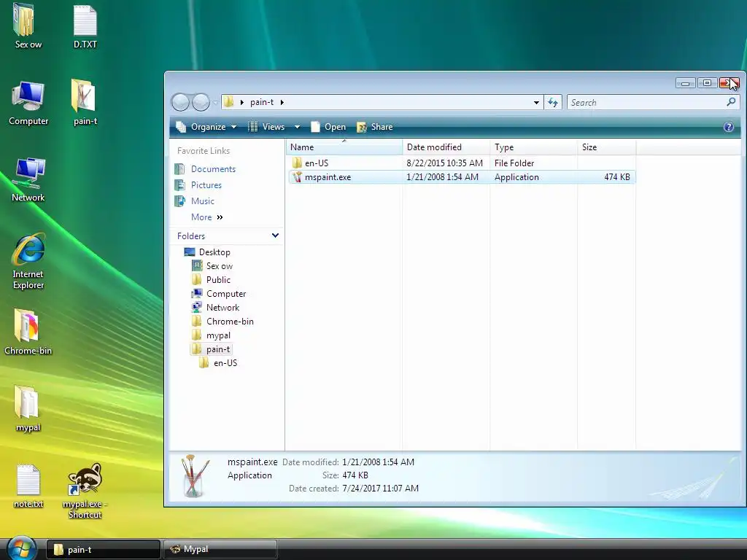
Task: Open the recent pages dropdown next to Forward
Action: coord(215,102)
